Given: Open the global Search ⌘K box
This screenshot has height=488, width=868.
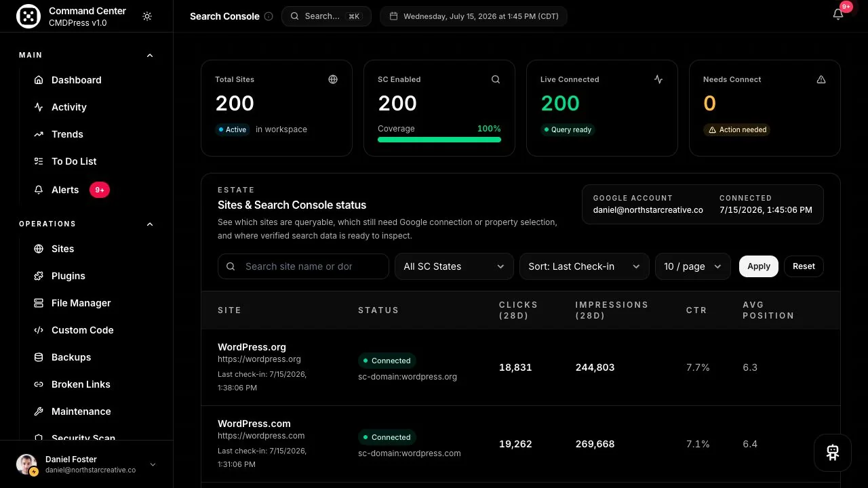Looking at the screenshot, I should tap(326, 16).
